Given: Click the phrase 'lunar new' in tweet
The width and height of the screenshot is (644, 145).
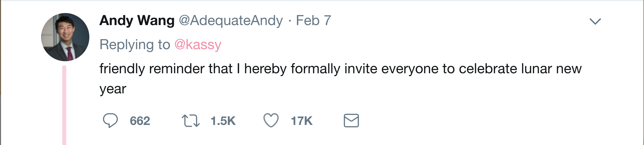Looking at the screenshot, I should click(552, 68).
